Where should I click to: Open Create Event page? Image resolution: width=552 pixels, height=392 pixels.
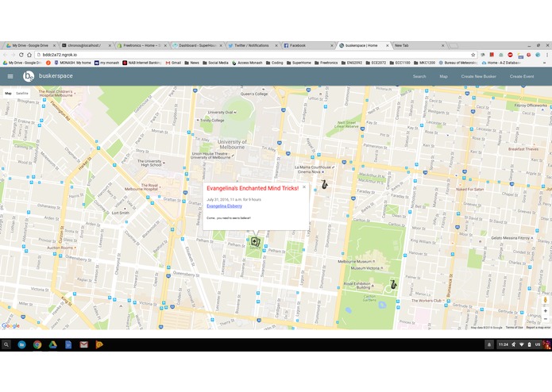(522, 76)
